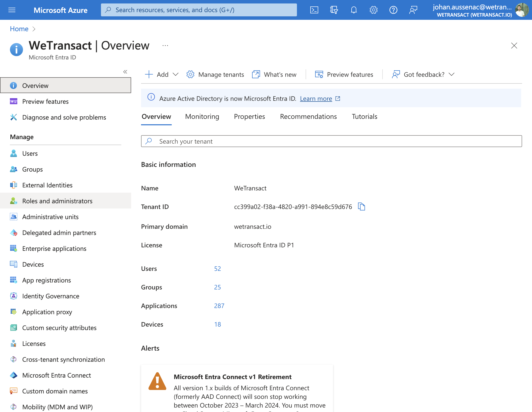Click the Search your tenant field
The image size is (532, 412).
pos(331,141)
